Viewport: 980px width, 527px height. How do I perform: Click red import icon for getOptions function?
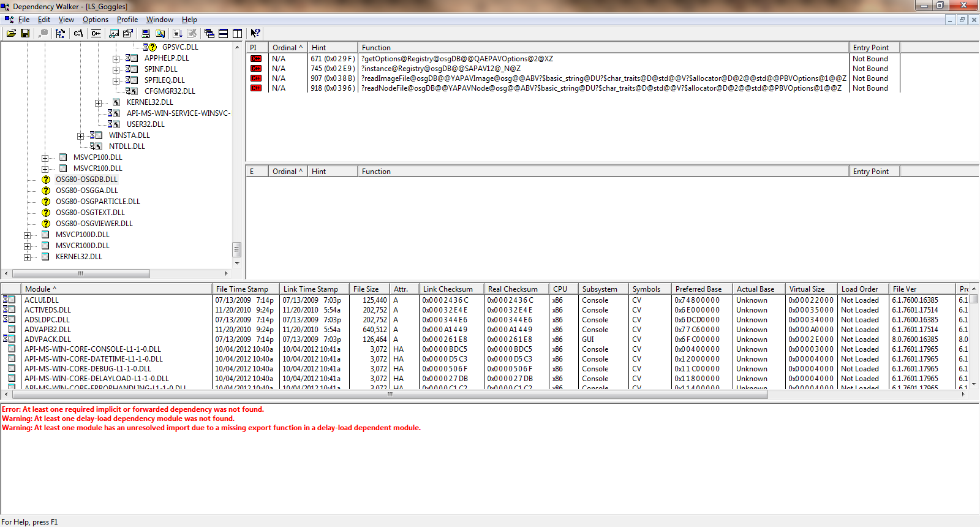coord(256,59)
